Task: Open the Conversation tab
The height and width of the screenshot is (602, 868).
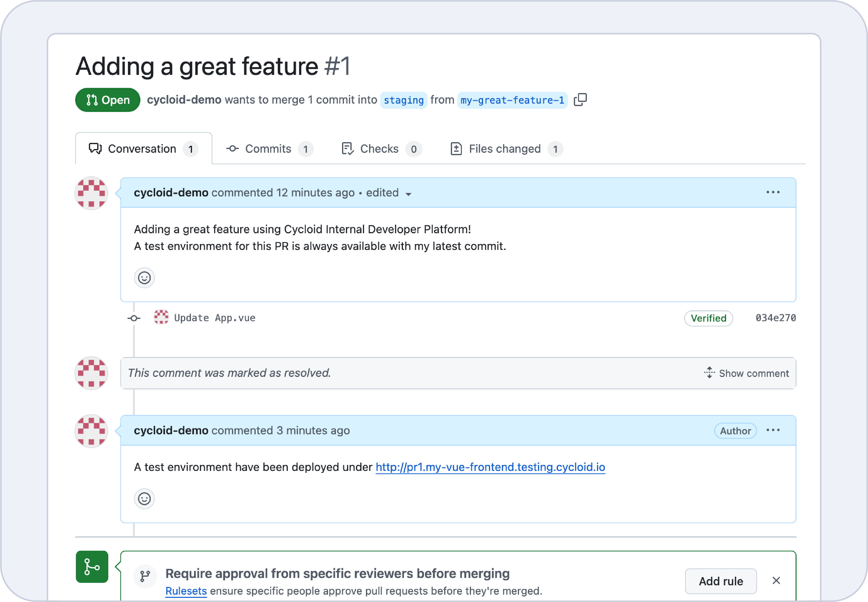Action: 144,149
